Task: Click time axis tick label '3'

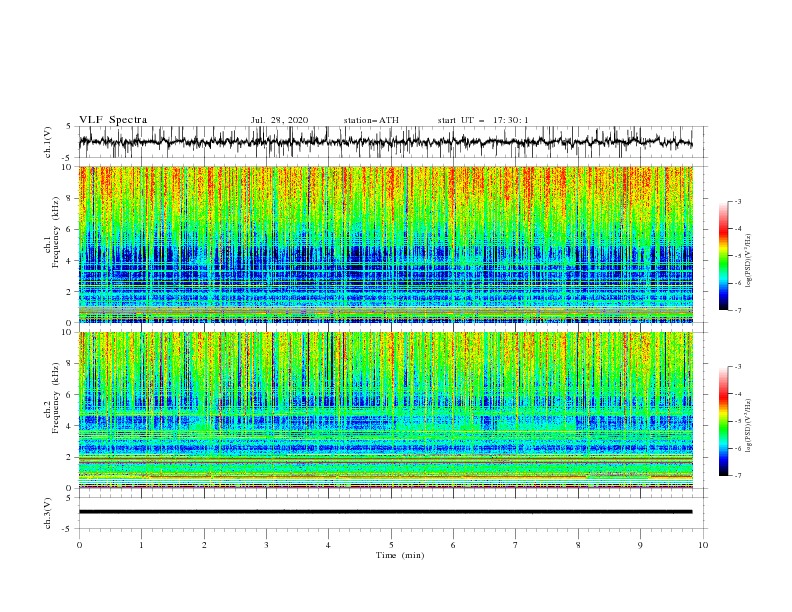Action: [x=266, y=545]
